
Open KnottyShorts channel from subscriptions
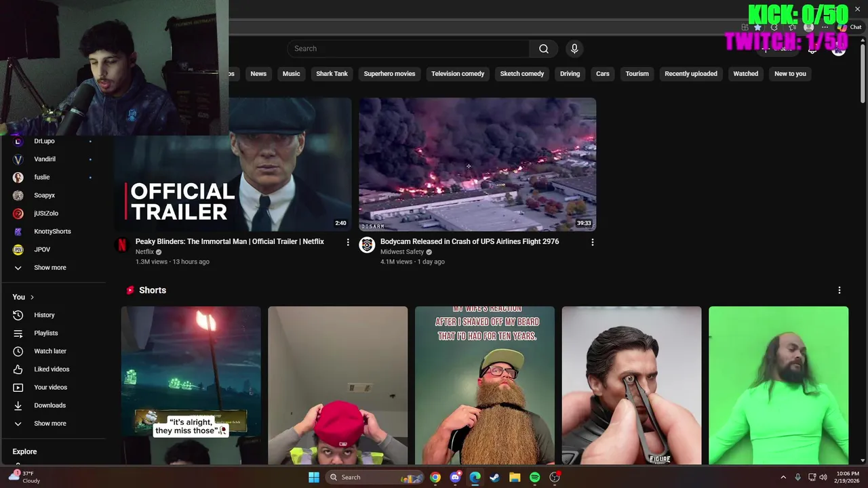tap(52, 232)
